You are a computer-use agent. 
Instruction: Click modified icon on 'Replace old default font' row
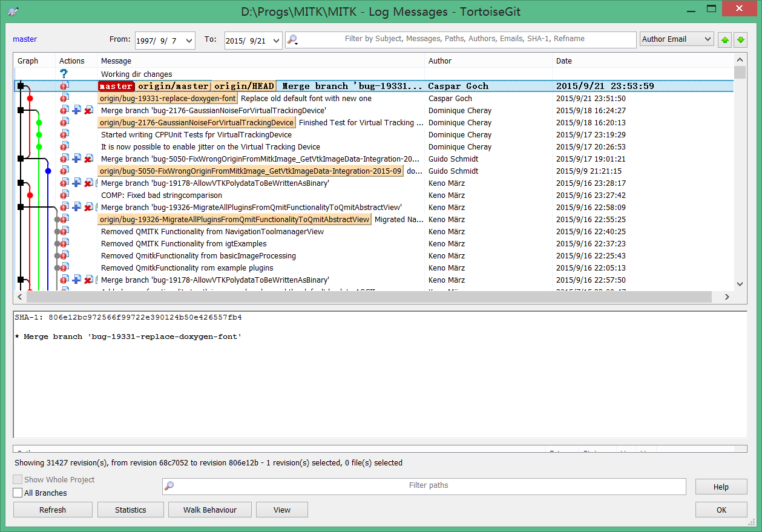point(64,98)
